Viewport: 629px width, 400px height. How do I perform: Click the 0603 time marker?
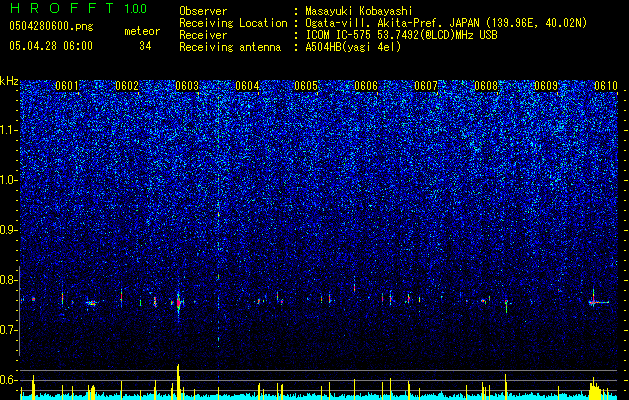187,86
